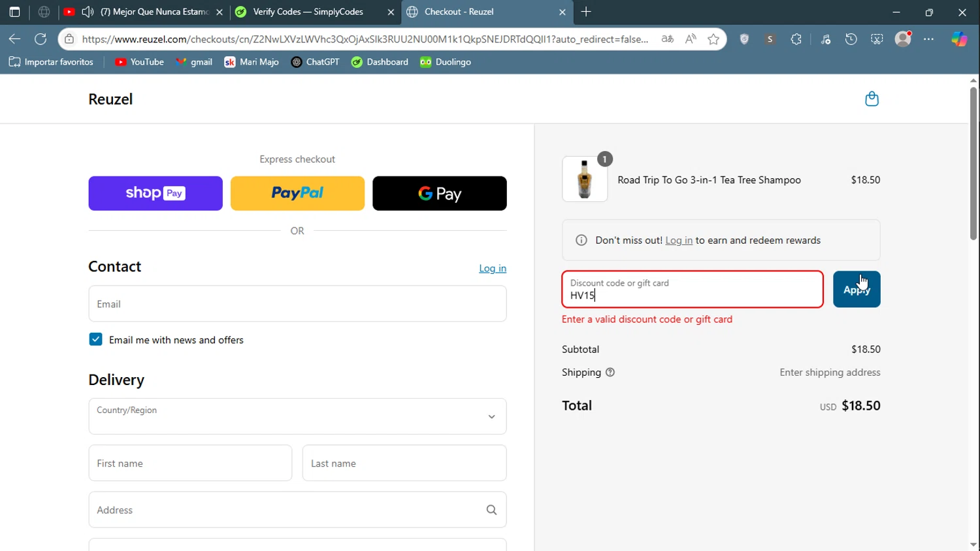This screenshot has width=980, height=551.
Task: Go to Reuzel store home logo
Action: click(x=110, y=99)
